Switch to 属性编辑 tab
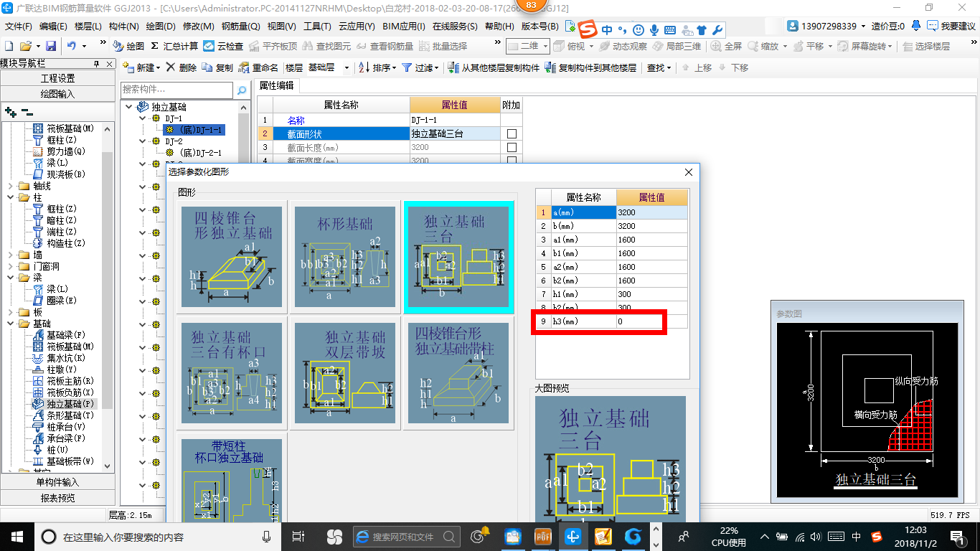 pyautogui.click(x=276, y=85)
